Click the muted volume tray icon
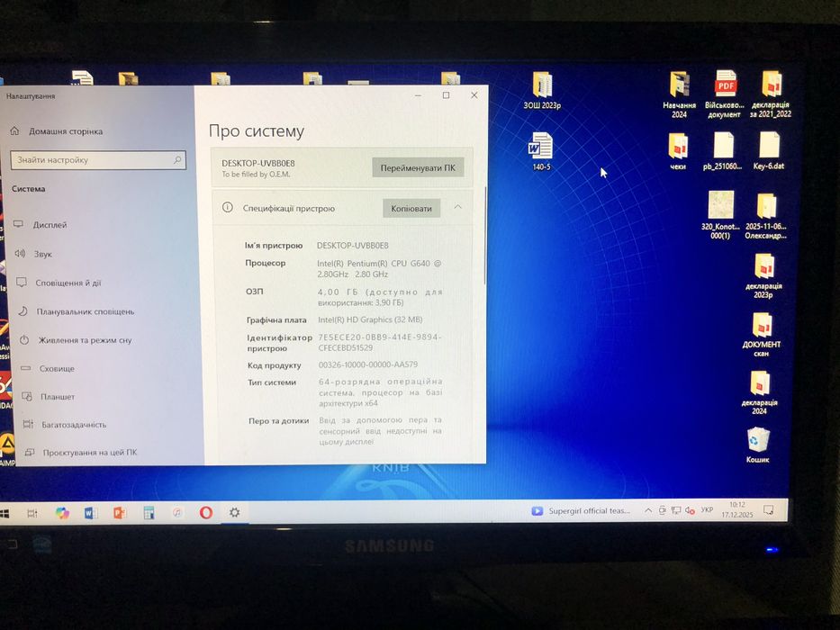 tap(690, 510)
